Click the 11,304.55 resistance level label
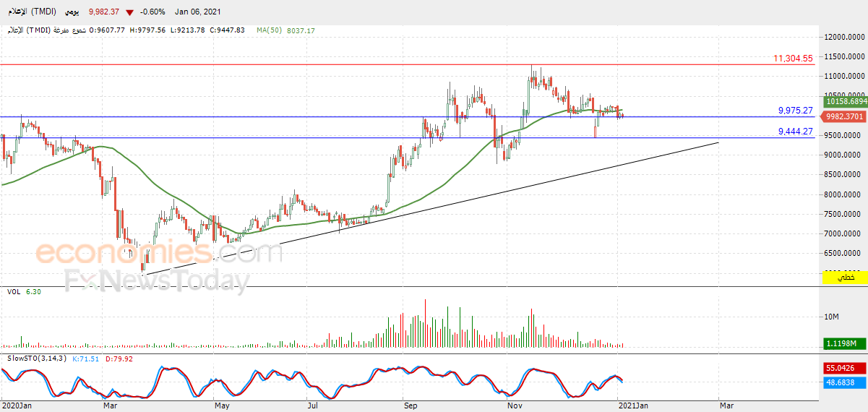Image resolution: width=868 pixels, height=412 pixels. pos(793,59)
